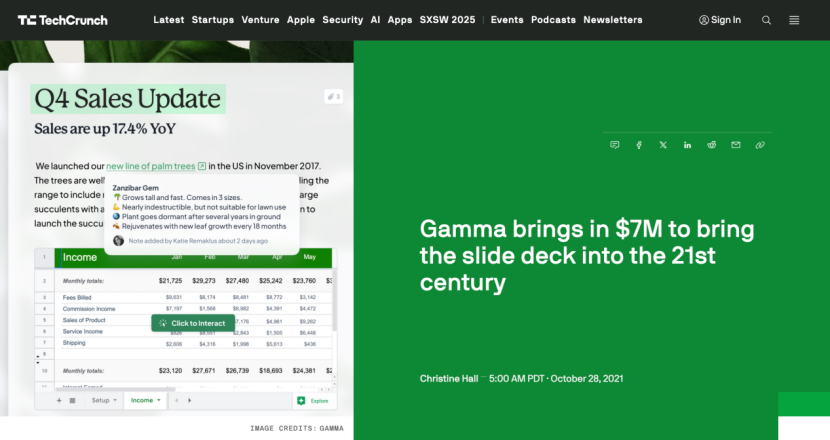Click the sheet tabs left arrow
The height and width of the screenshot is (440, 830).
coord(177,400)
